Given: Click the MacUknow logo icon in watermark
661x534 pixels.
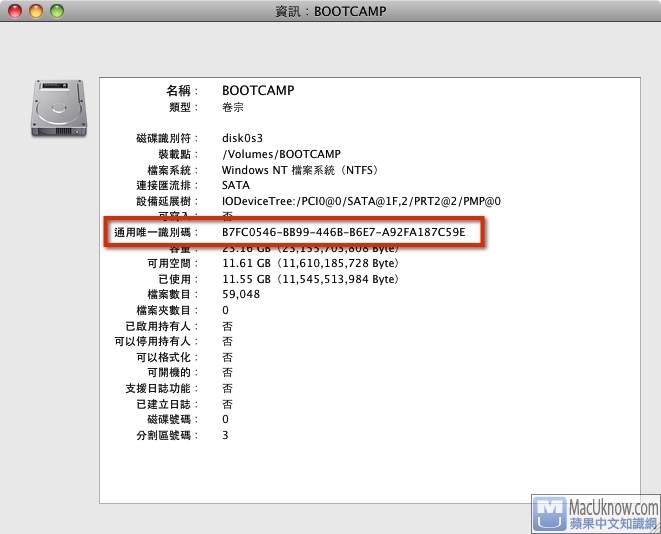Looking at the screenshot, I should click(x=549, y=514).
